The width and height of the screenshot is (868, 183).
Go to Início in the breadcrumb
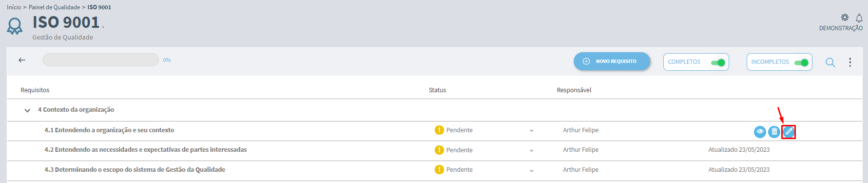tap(14, 7)
